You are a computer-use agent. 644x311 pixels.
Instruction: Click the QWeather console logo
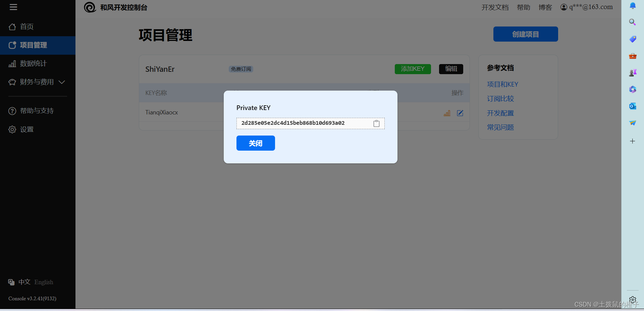[90, 7]
